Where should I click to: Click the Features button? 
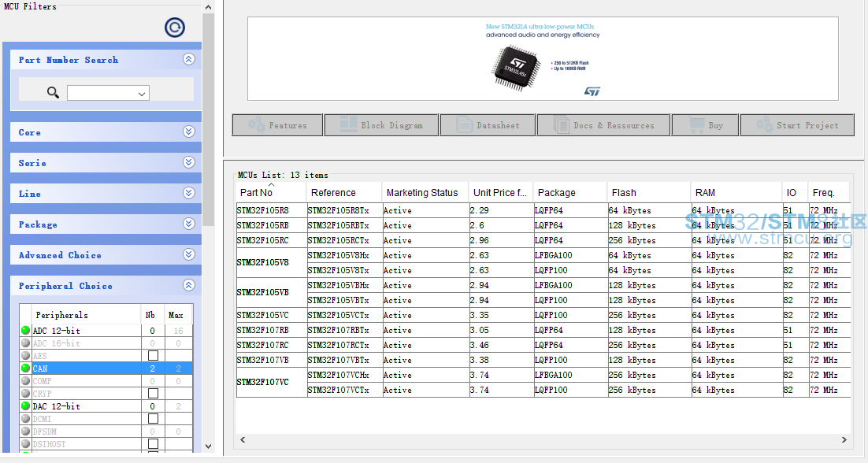[x=277, y=125]
